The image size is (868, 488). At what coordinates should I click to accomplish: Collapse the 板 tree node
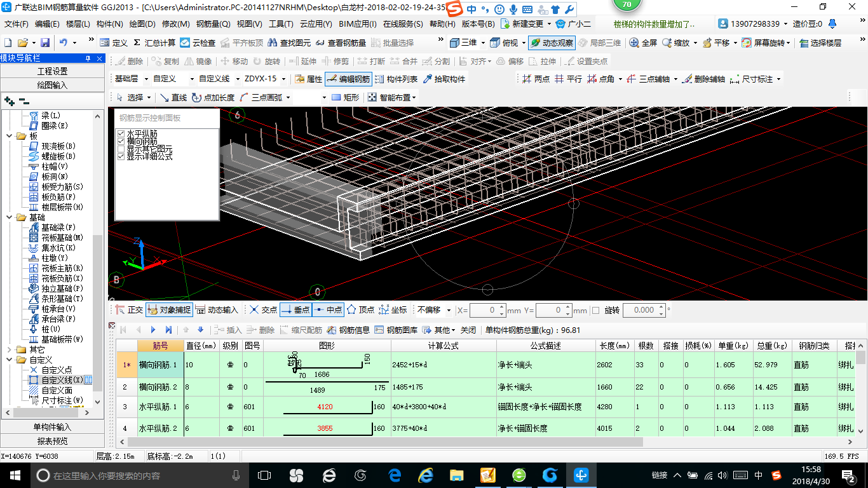9,136
